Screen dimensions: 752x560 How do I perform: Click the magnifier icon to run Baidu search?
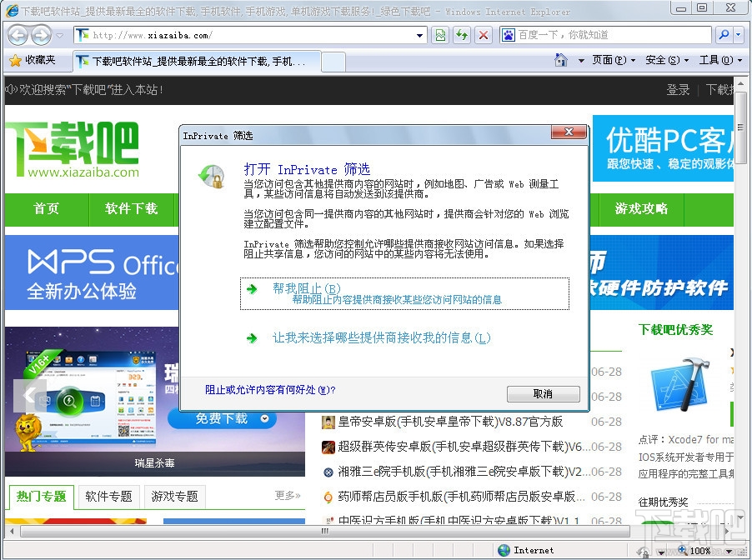tap(724, 35)
